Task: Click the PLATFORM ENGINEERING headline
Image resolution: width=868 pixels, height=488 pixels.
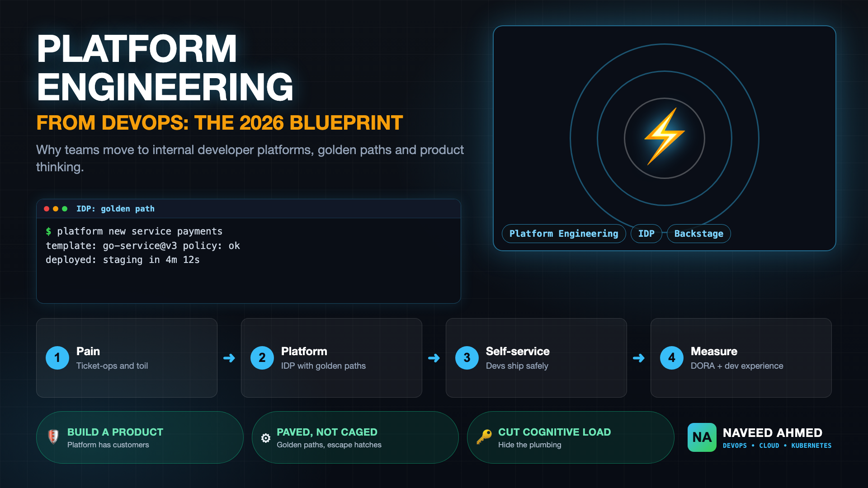Action: click(x=165, y=68)
